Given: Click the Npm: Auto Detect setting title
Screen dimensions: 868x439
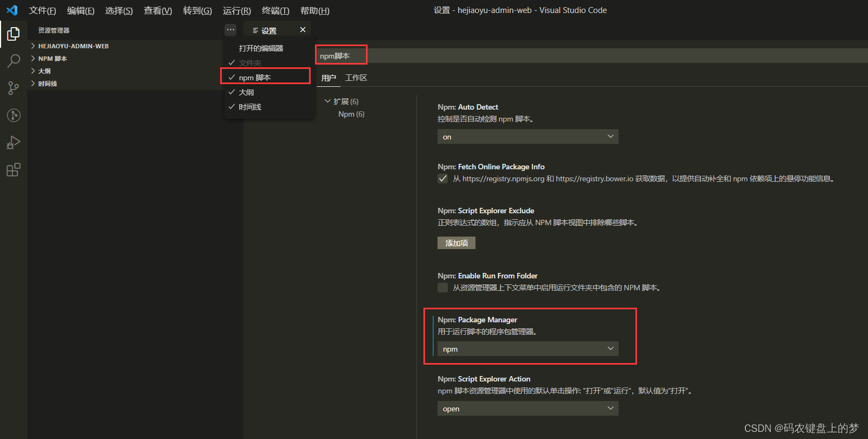Looking at the screenshot, I should click(x=468, y=107).
